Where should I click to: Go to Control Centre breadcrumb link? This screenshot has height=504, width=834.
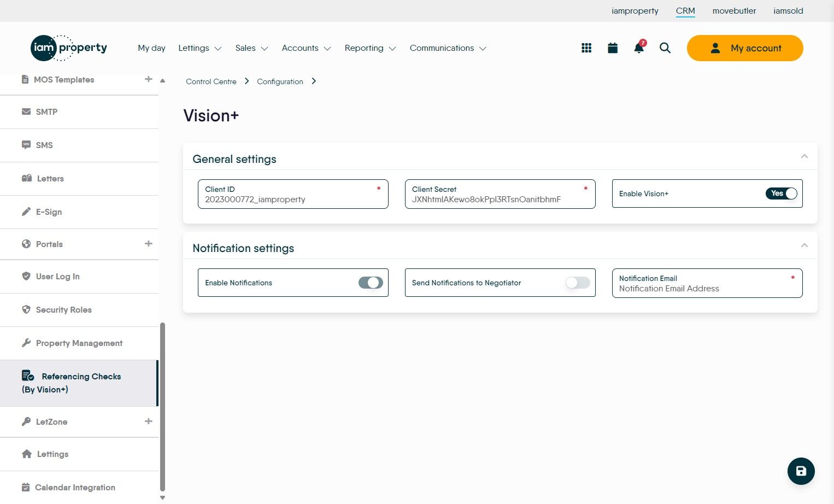(x=211, y=81)
